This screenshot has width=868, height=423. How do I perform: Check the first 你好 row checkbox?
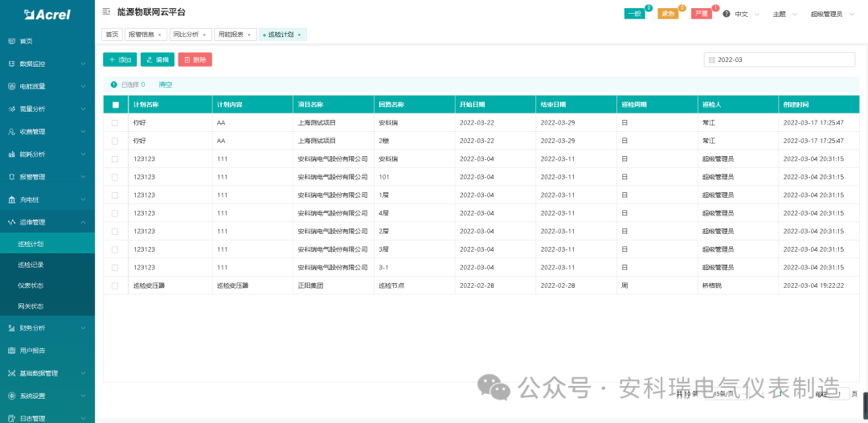click(x=115, y=123)
